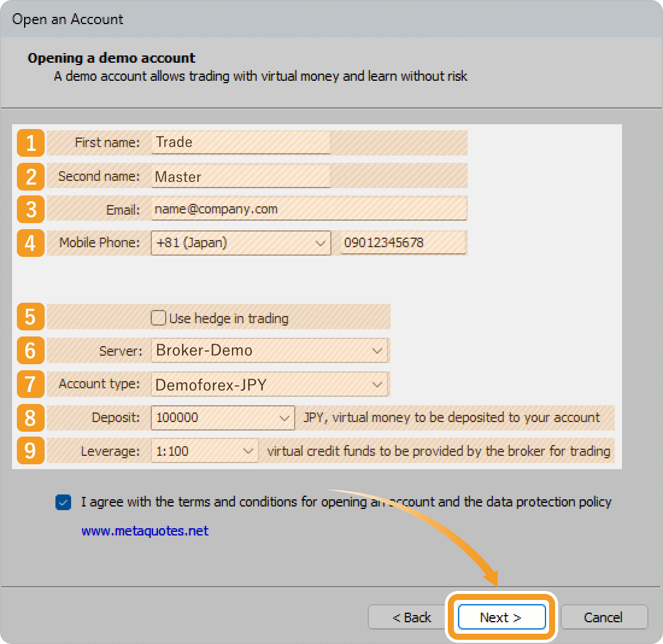Click the Email input field

(x=309, y=209)
